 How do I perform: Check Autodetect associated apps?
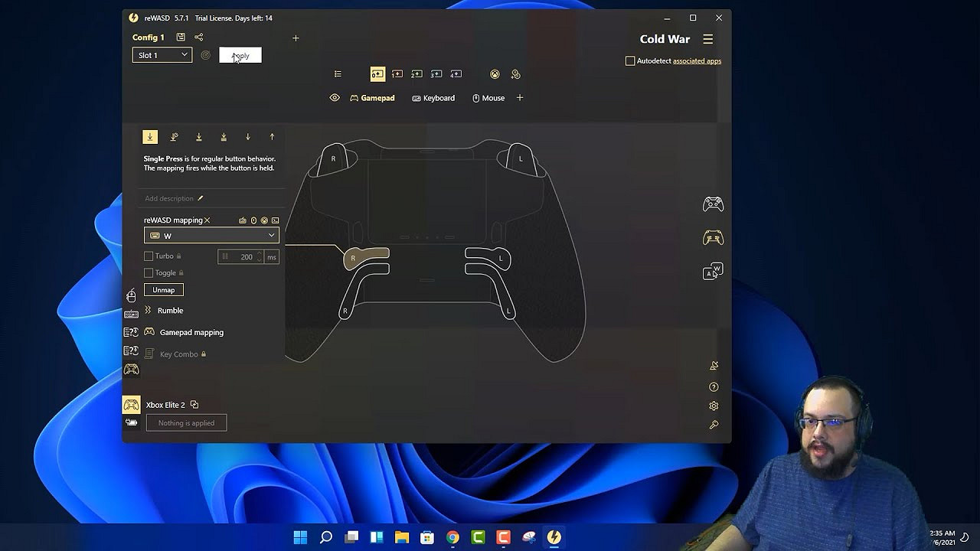[x=630, y=60]
